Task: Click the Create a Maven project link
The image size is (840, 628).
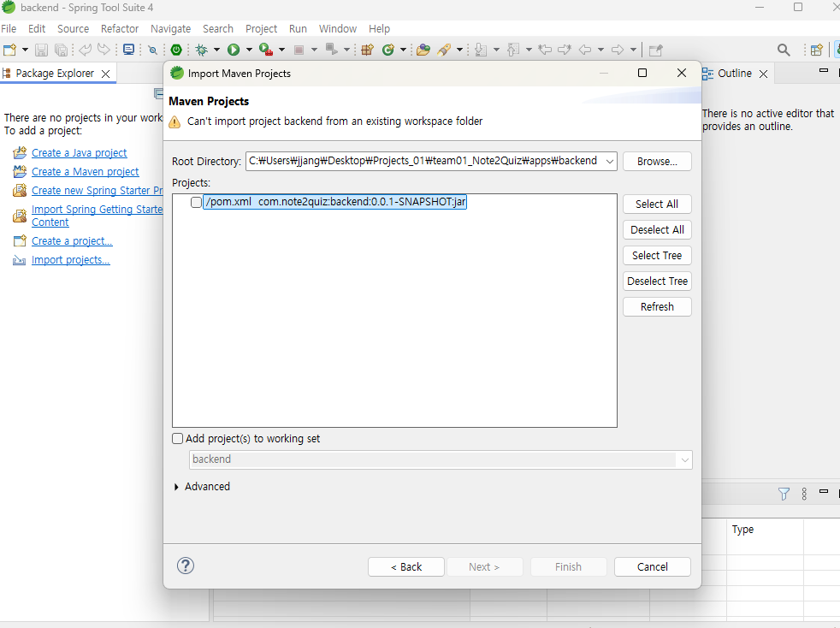Action: tap(86, 171)
